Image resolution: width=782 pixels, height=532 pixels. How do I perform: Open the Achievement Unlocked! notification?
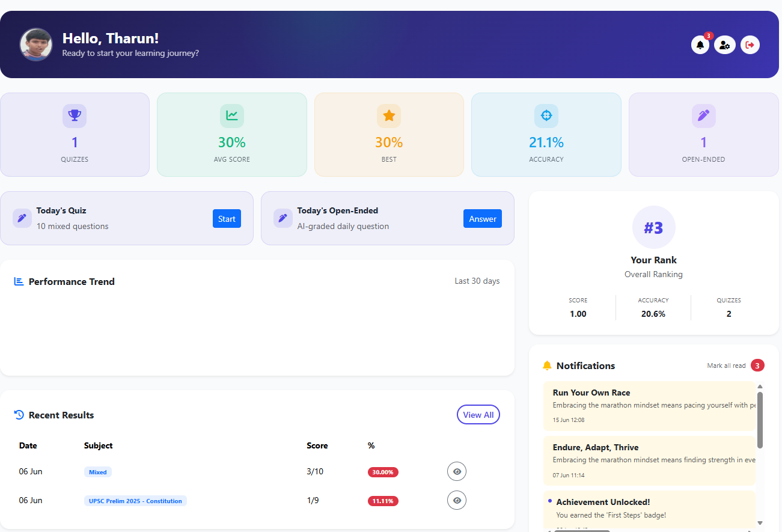tap(649, 511)
